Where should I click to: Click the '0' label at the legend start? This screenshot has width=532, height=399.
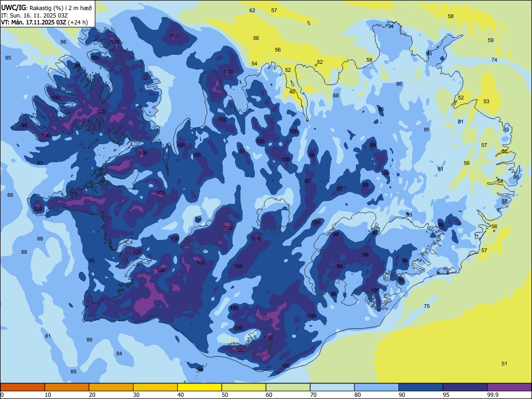coord(2,395)
